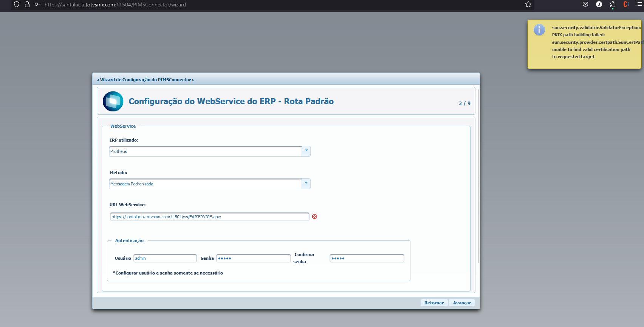Click the key saved-login icon in address bar
The image size is (644, 327).
point(38,5)
